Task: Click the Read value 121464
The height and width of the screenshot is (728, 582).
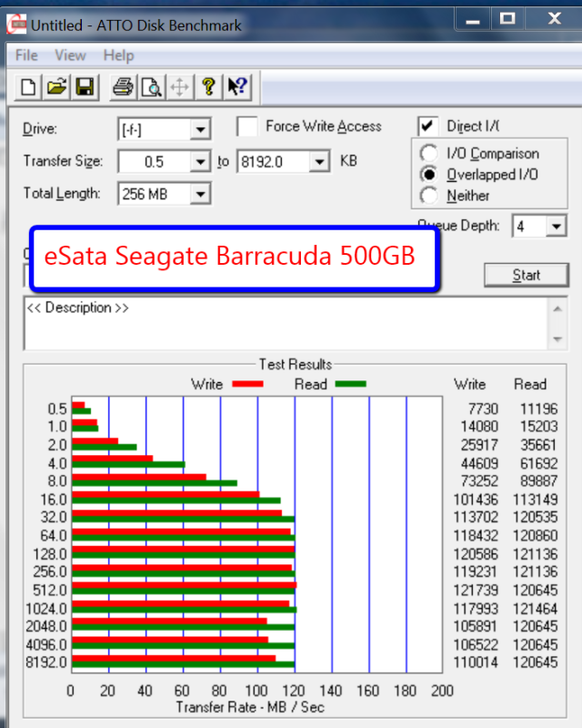Action: [535, 609]
